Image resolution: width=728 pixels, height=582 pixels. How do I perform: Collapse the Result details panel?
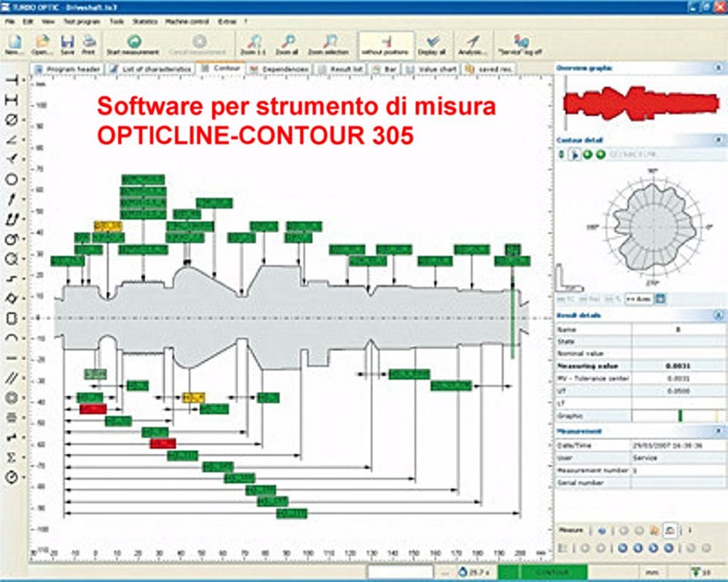(x=718, y=316)
